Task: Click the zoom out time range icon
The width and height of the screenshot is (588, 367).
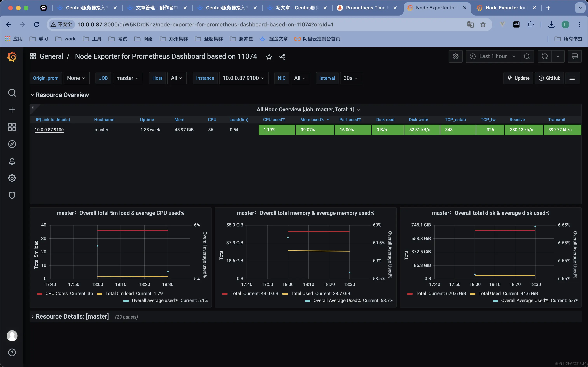Action: point(527,56)
